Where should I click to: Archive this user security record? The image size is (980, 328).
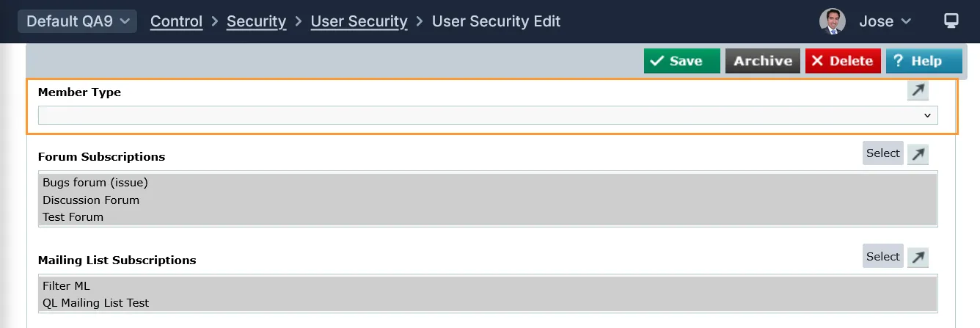click(x=763, y=61)
